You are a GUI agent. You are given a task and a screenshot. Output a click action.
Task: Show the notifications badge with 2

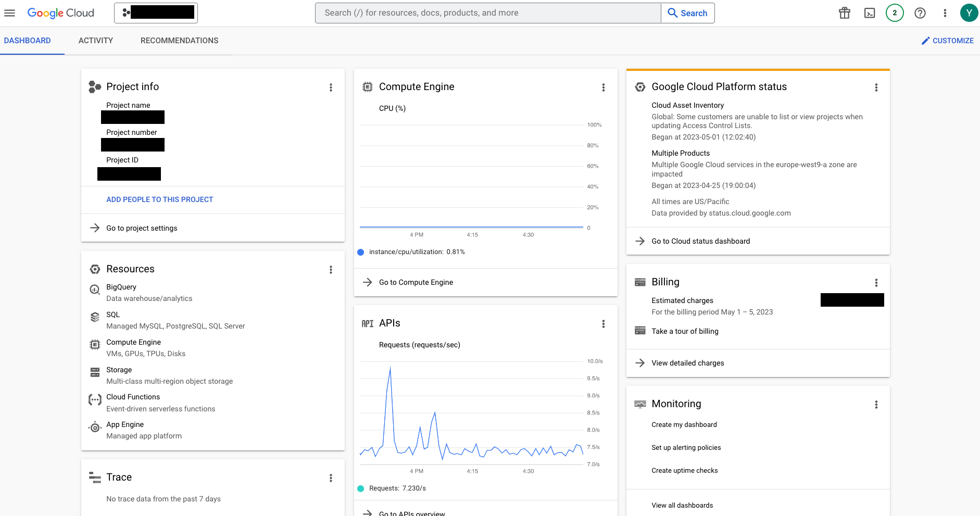(895, 13)
